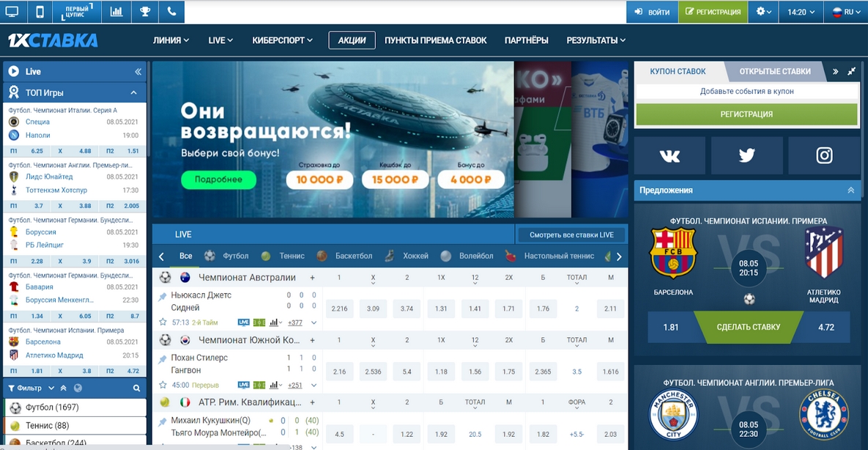The height and width of the screenshot is (450, 868).
Task: Open the Twitter social page
Action: (746, 155)
